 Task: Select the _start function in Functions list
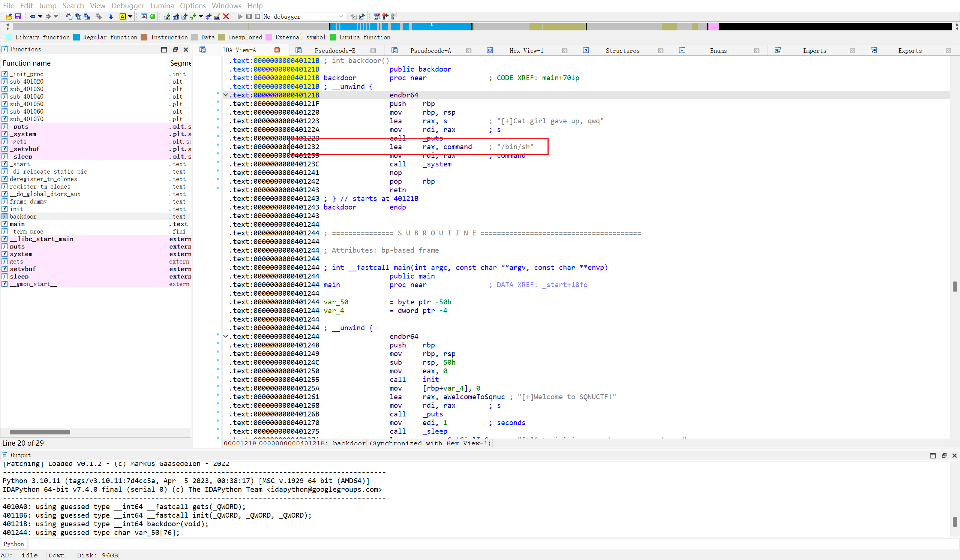96,164
